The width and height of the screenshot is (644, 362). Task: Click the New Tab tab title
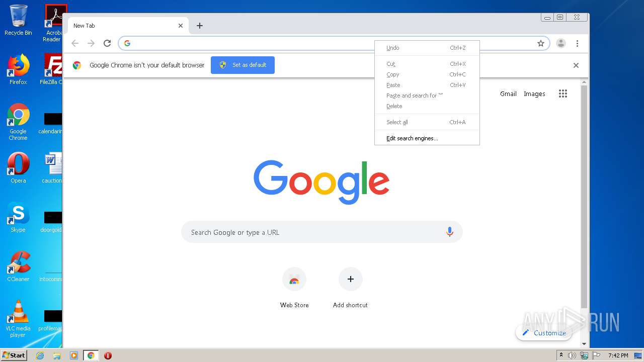[84, 26]
